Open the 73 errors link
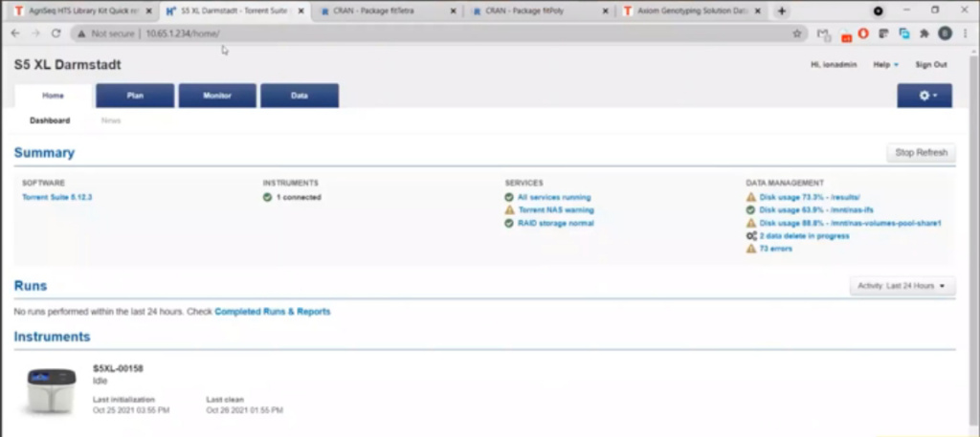 775,249
